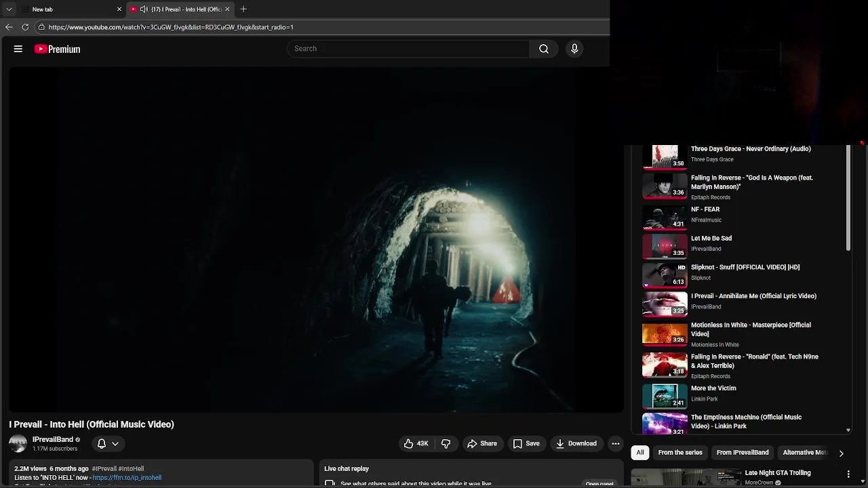This screenshot has width=868, height=488.
Task: Switch to the New tab browser tab
Action: tap(71, 9)
